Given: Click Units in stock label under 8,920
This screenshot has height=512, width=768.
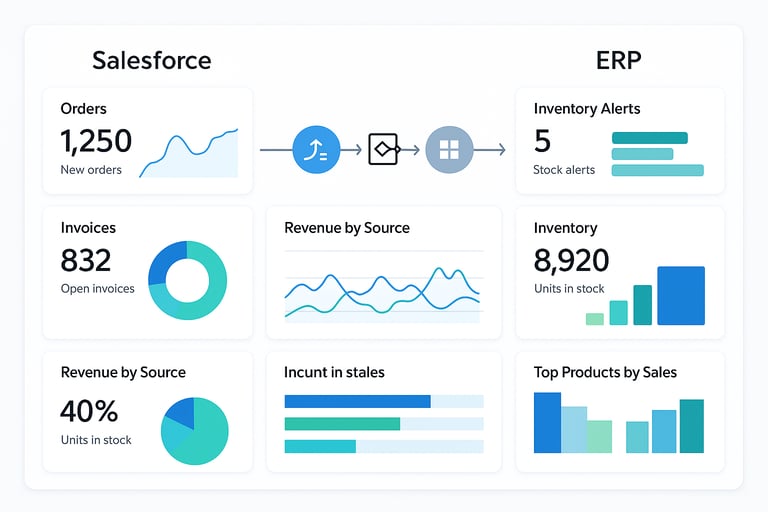Looking at the screenshot, I should [x=569, y=289].
